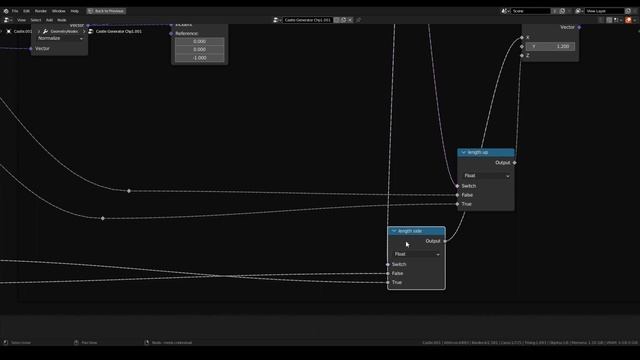Click the Back to Previous button
The height and width of the screenshot is (360, 640).
106,11
